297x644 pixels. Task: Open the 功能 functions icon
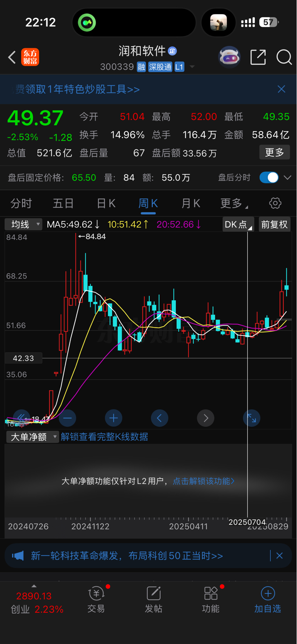211,600
